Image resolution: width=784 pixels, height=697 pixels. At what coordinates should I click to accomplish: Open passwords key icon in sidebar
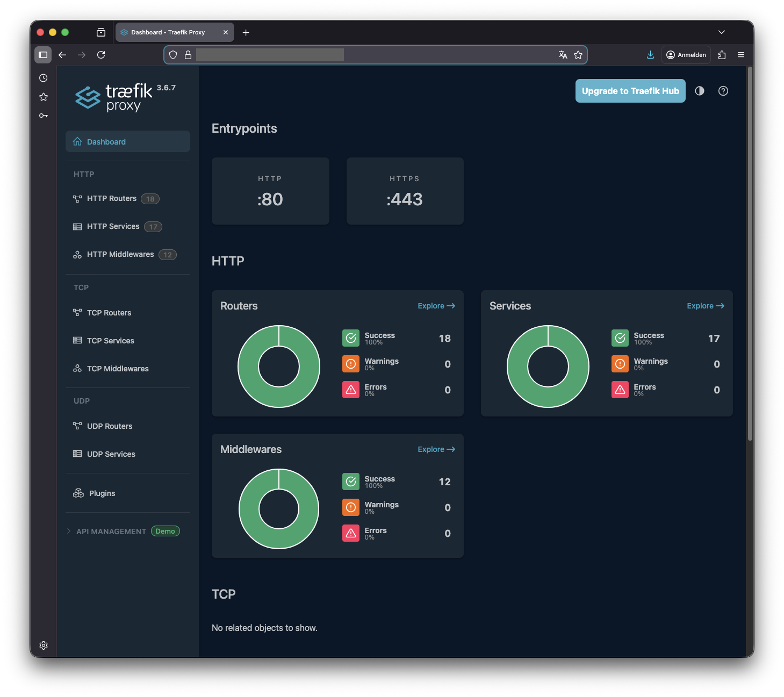tap(44, 116)
